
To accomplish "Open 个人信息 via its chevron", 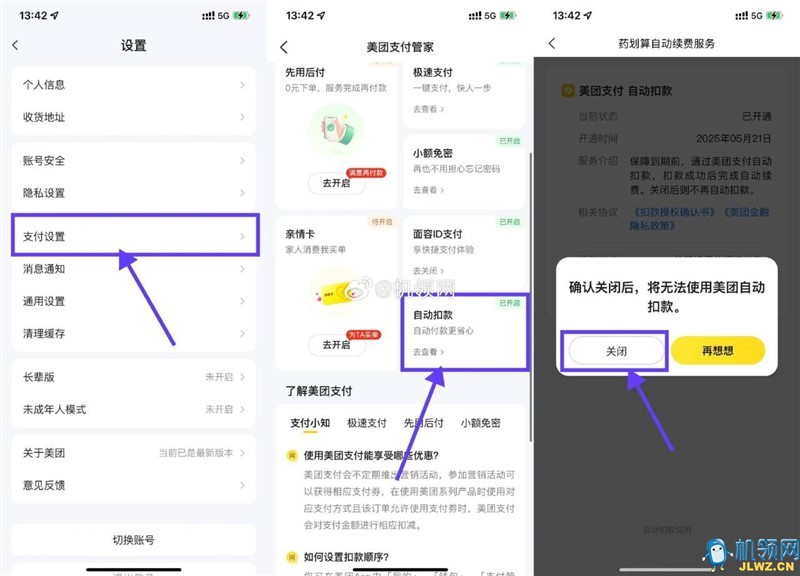I will tap(242, 85).
